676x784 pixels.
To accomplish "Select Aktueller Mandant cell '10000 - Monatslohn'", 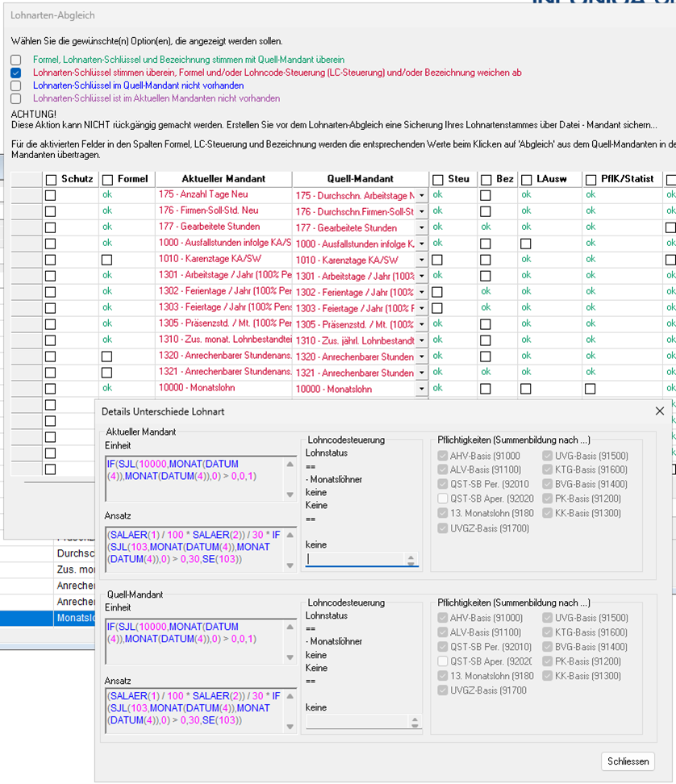I will 223,388.
